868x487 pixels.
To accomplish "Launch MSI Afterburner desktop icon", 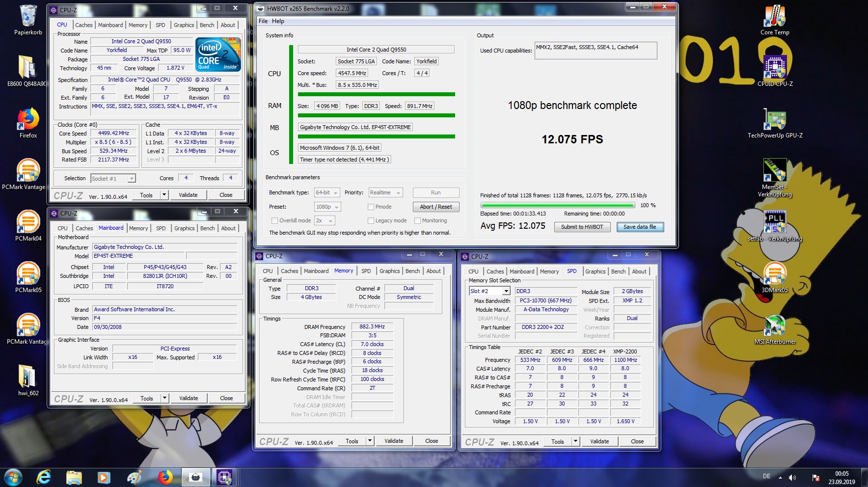I will pos(775,328).
